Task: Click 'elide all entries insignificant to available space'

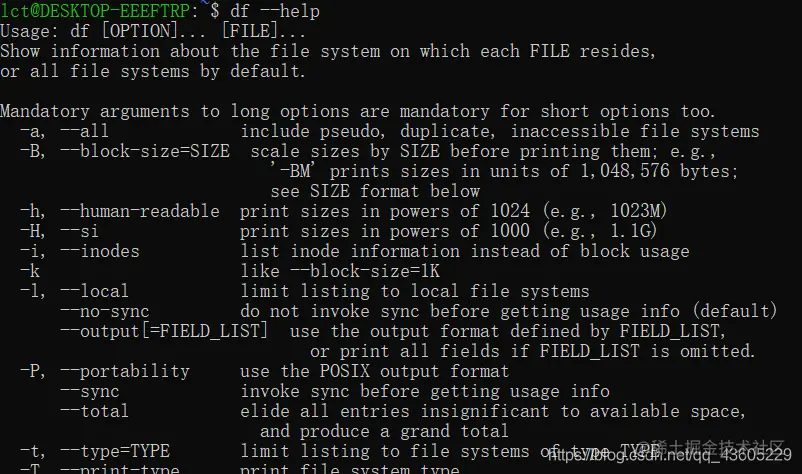Action: click(x=493, y=411)
